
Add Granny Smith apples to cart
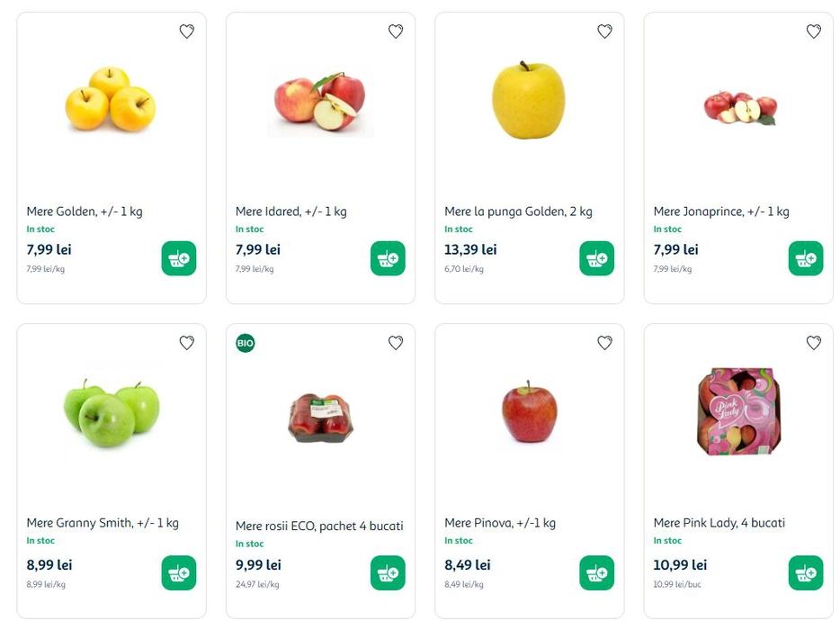pos(179,573)
